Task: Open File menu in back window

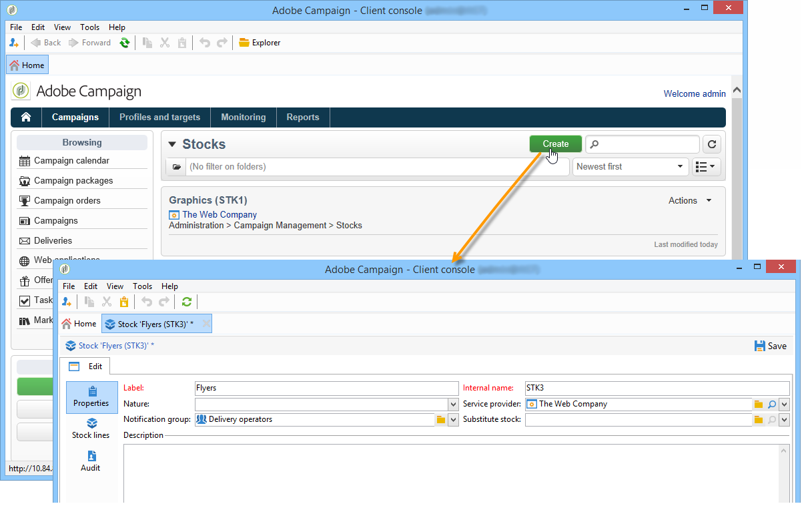Action: 16,27
